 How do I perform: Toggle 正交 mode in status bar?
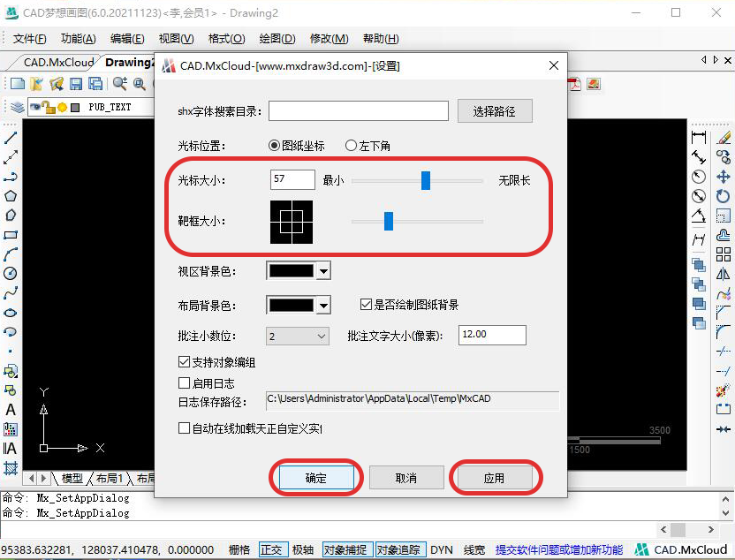click(x=272, y=549)
